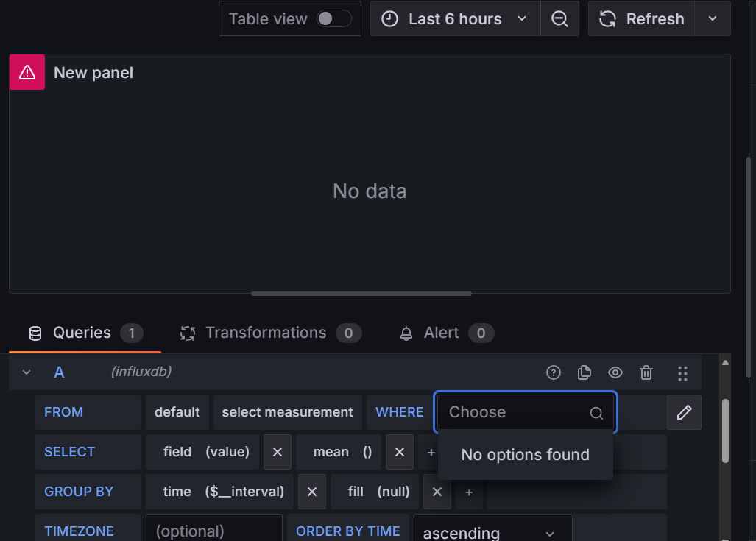The image size is (756, 541).
Task: Click the zoom out time range icon
Action: click(559, 19)
